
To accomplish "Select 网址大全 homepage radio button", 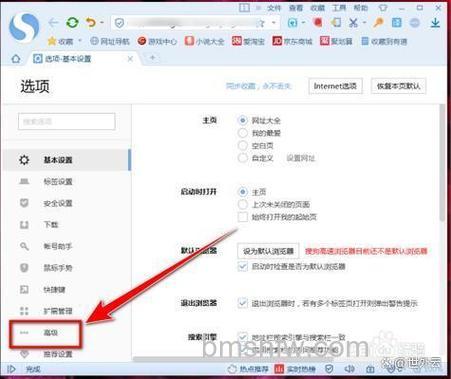I will click(243, 120).
